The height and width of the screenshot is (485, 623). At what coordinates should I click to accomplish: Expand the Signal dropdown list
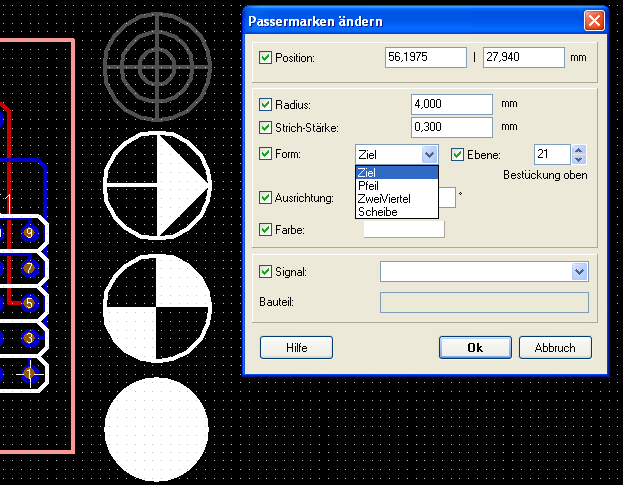579,271
